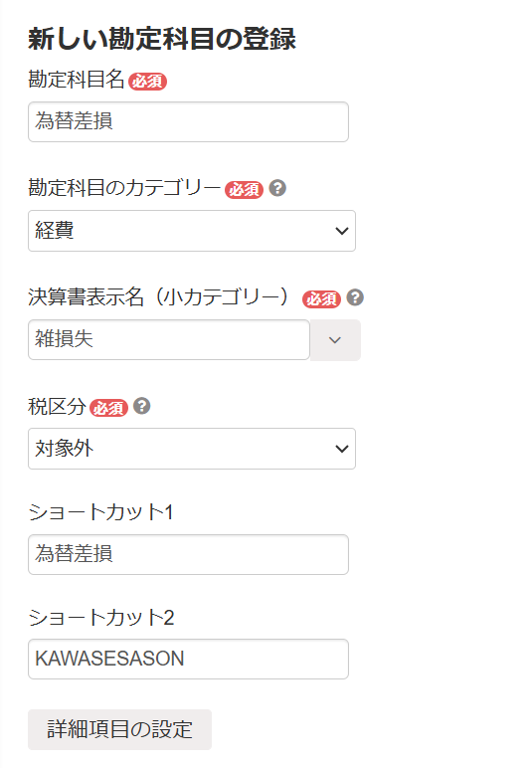This screenshot has width=532, height=768.
Task: Click the 新しい勘定科目の登録 heading
Action: [162, 39]
